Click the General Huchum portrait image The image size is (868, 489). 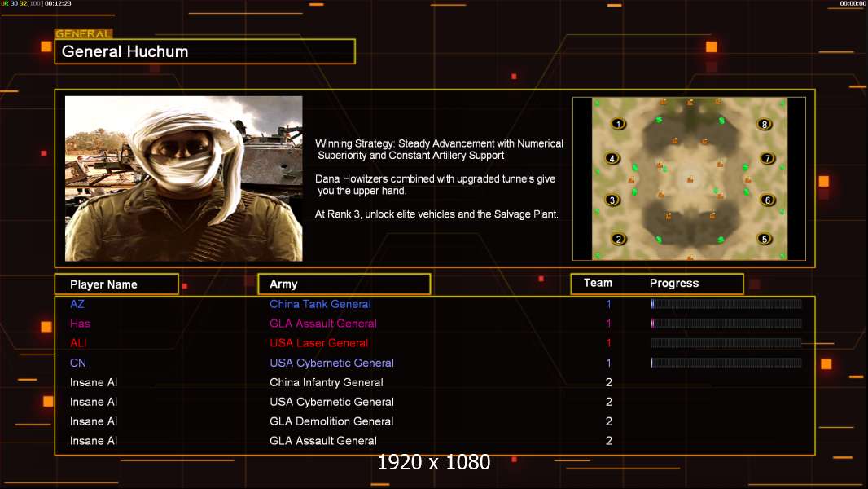[184, 178]
